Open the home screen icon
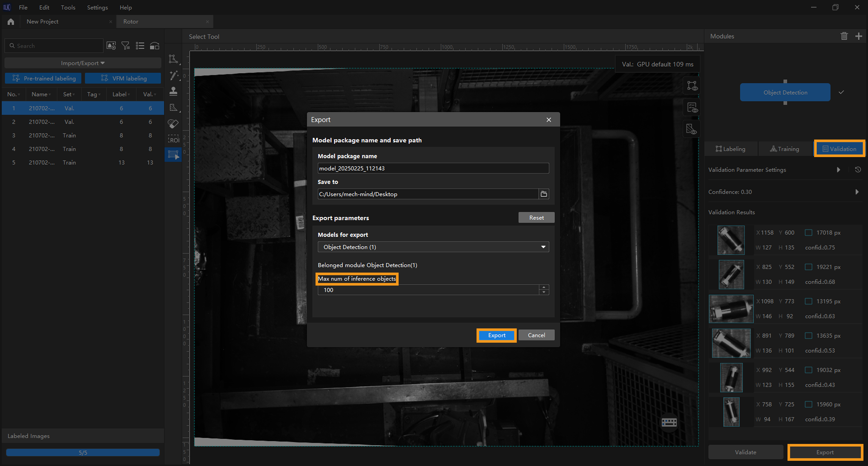Viewport: 868px width, 466px height. (x=11, y=21)
